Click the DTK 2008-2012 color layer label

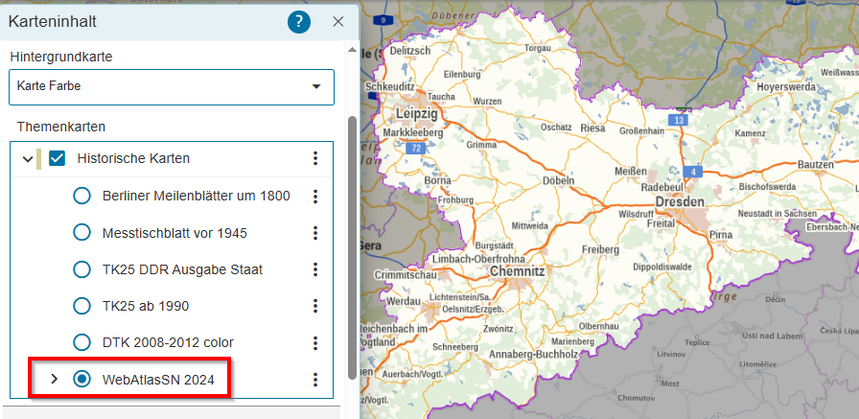(167, 343)
